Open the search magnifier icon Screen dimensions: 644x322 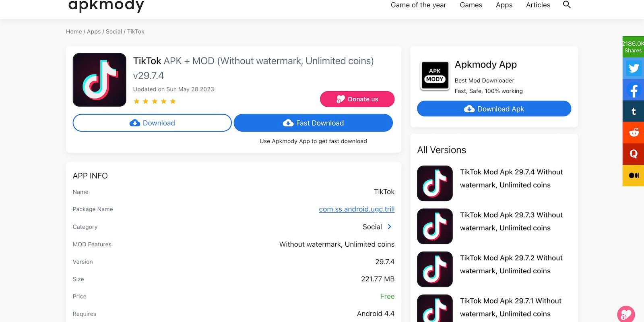tap(567, 5)
